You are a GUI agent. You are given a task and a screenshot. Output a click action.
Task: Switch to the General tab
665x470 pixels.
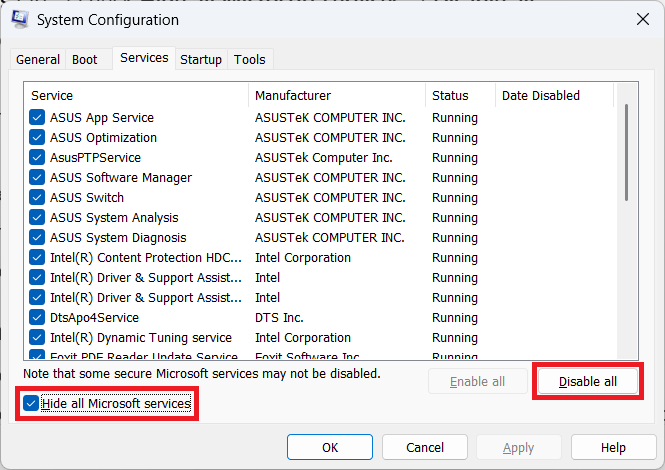click(x=38, y=60)
